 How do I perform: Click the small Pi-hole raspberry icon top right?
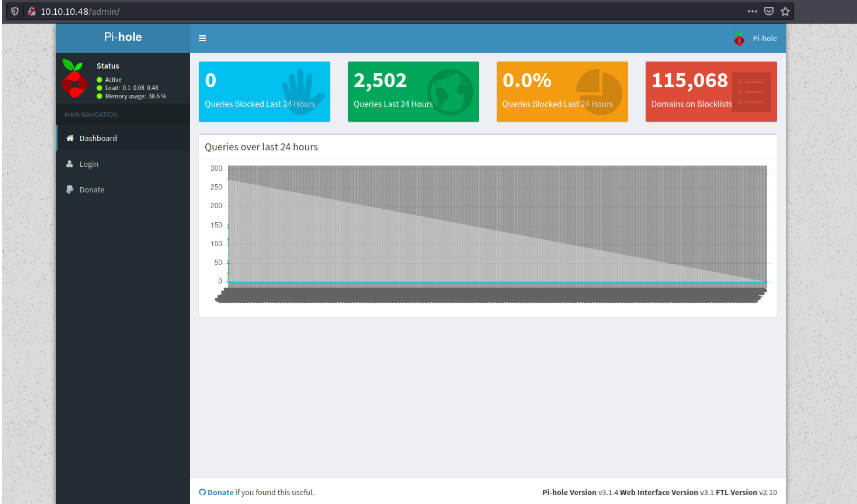click(x=739, y=38)
